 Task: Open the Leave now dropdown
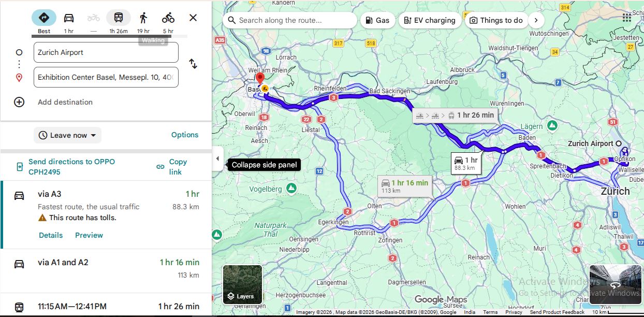[x=68, y=135]
